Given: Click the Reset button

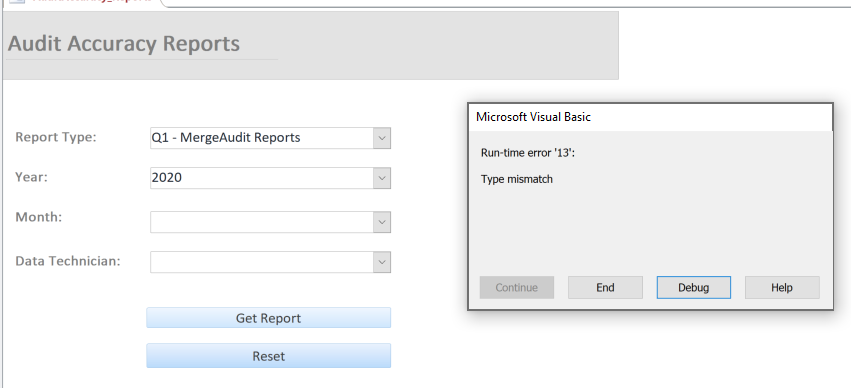Looking at the screenshot, I should 268,356.
